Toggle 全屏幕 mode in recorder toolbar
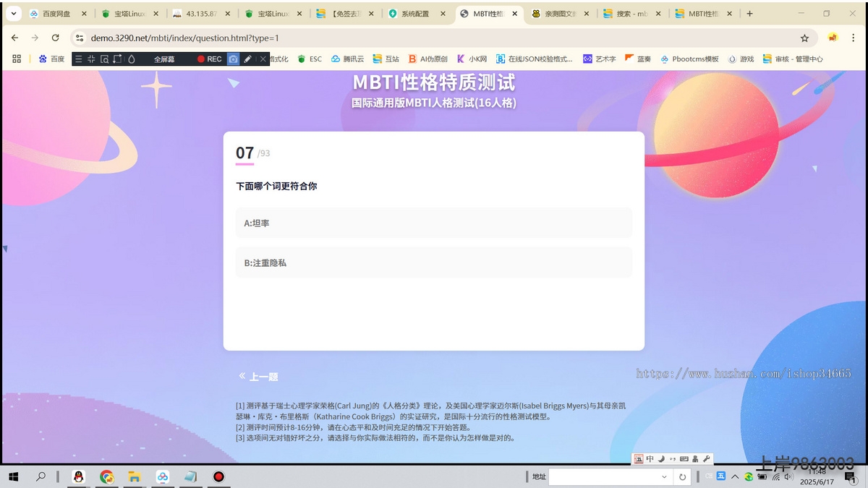Screen dimensions: 868x488 pyautogui.click(x=164, y=59)
